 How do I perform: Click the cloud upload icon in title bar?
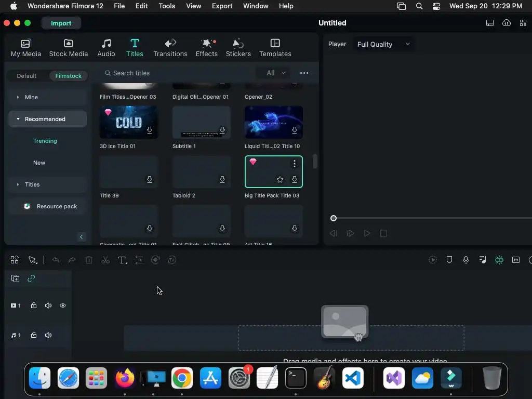[x=507, y=23]
